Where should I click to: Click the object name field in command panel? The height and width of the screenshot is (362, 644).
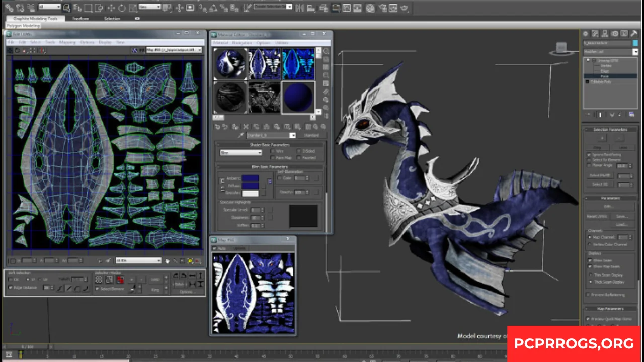tap(606, 43)
